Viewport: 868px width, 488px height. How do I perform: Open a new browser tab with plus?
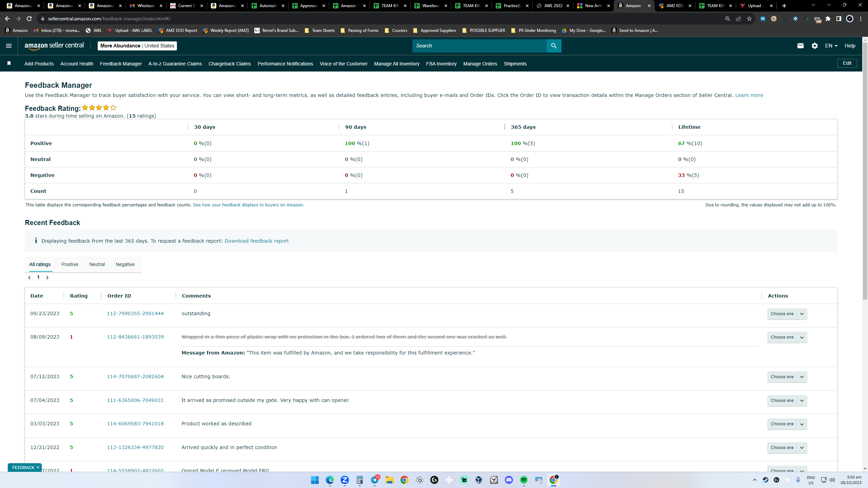tap(784, 6)
